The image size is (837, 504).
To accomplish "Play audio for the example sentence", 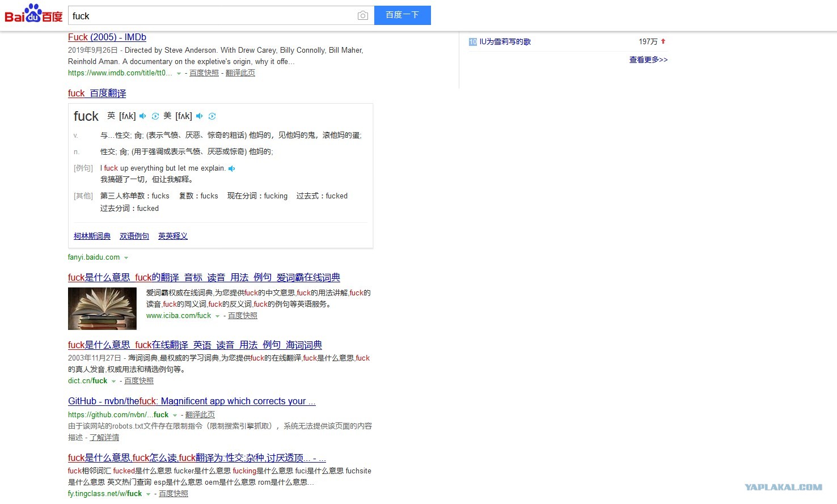I will [231, 168].
